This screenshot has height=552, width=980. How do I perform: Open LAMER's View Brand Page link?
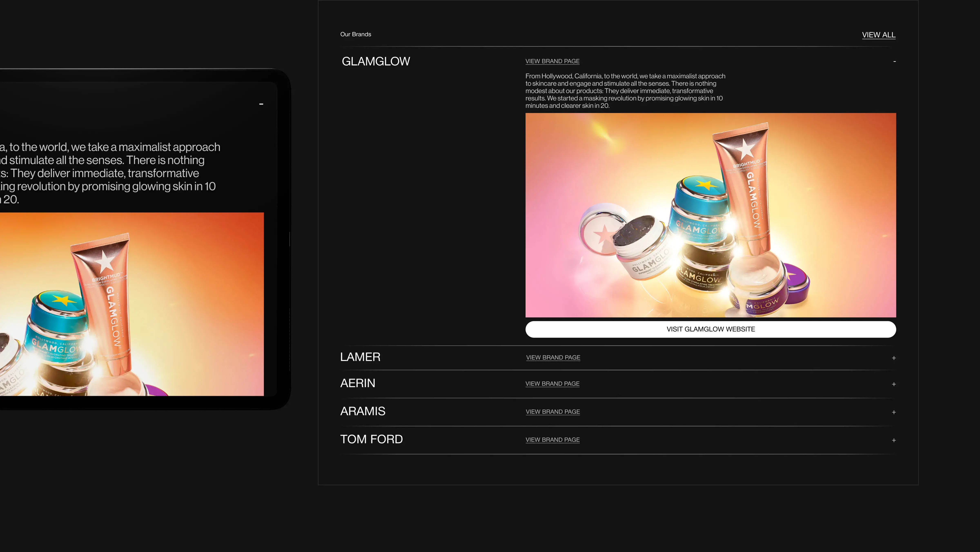pos(553,357)
